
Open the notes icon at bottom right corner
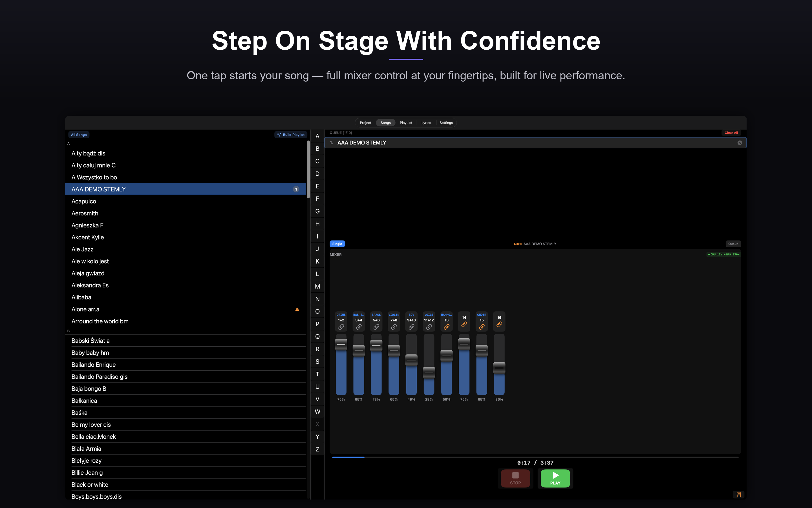[738, 494]
